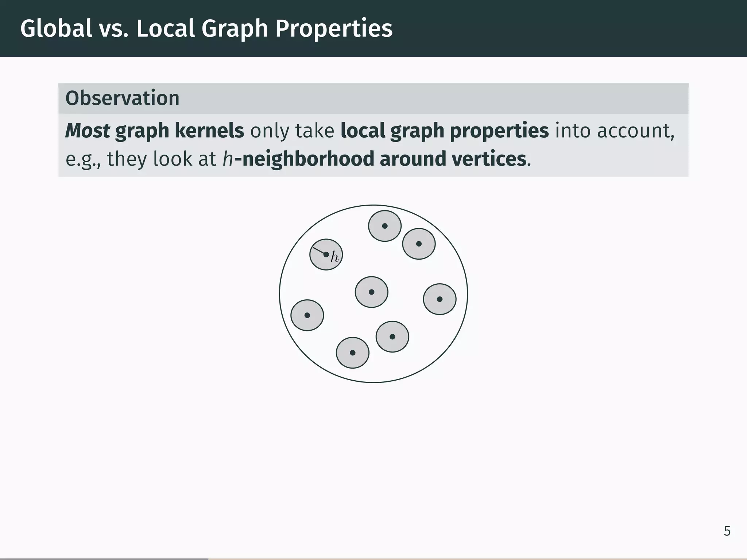Image resolution: width=747 pixels, height=560 pixels.
Task: Click the 'Observation' block heading
Action: pos(122,98)
